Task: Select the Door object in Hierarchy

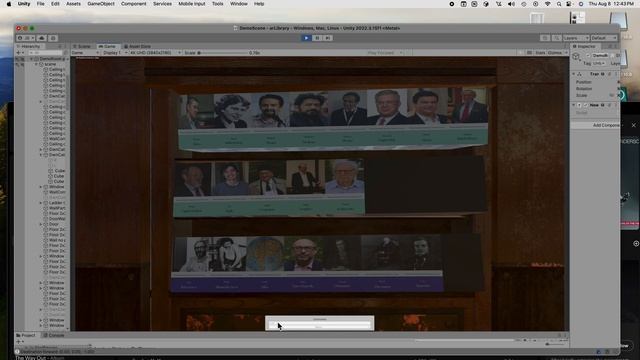Action: (51, 224)
